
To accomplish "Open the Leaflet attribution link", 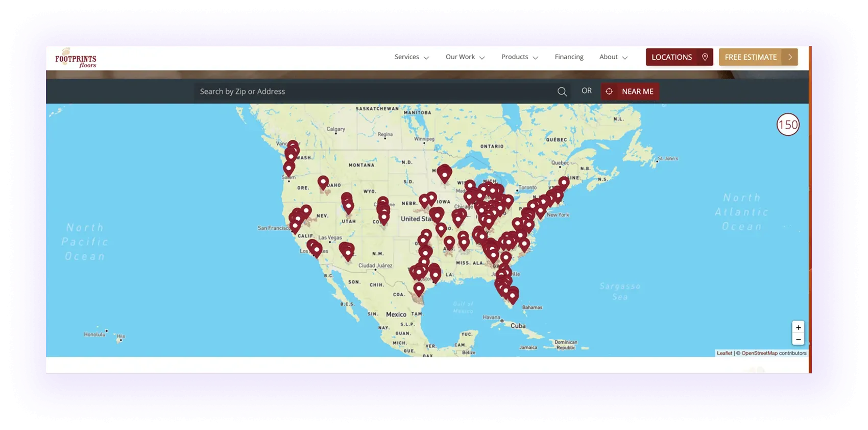I will pyautogui.click(x=724, y=353).
